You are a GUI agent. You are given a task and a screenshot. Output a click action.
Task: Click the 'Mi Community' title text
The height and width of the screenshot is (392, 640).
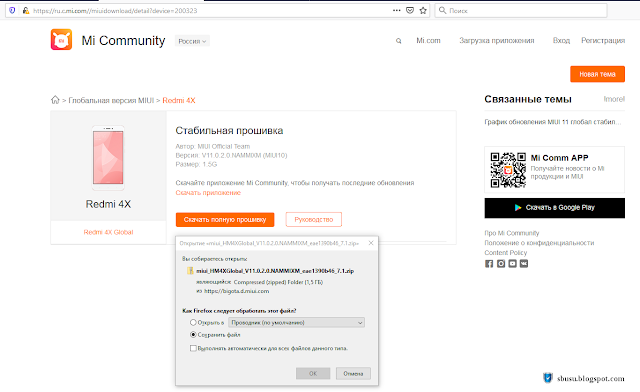(x=123, y=40)
